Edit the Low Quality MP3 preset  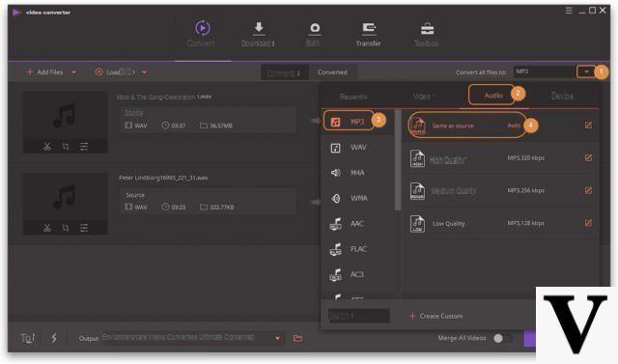click(x=588, y=223)
